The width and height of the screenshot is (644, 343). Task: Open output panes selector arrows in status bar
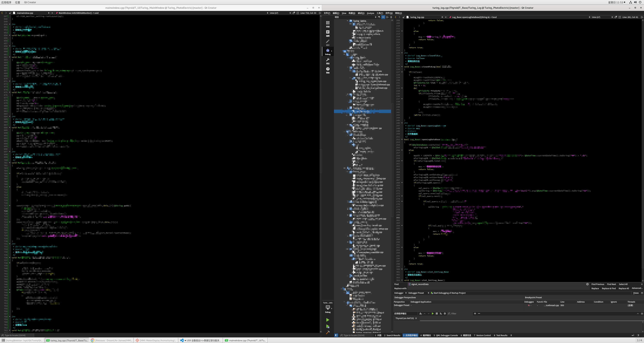pyautogui.click(x=511, y=335)
